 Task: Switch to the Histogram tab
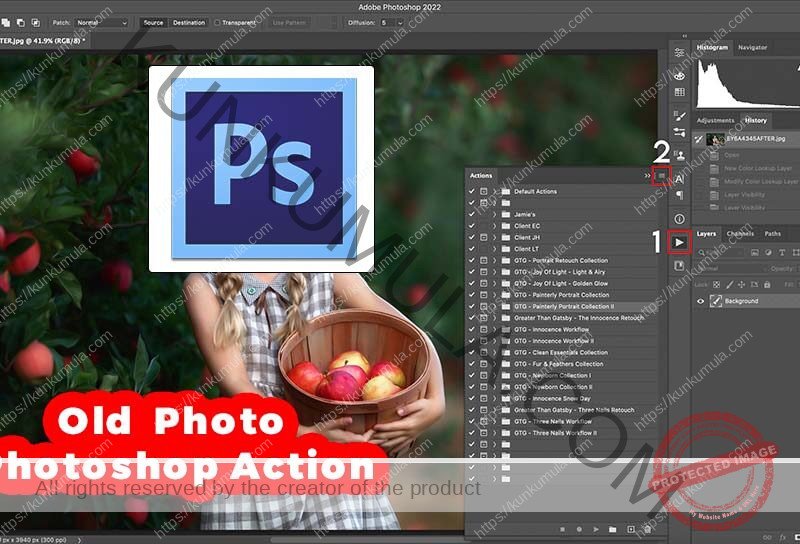coord(712,47)
